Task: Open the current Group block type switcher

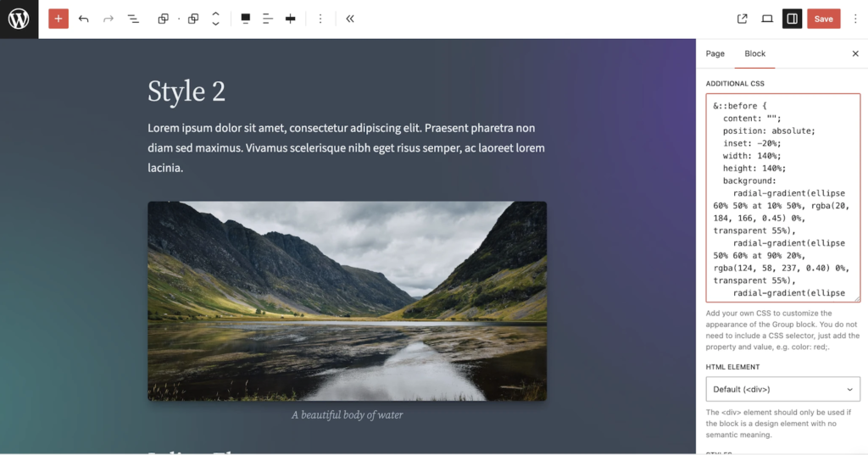Action: (192, 19)
